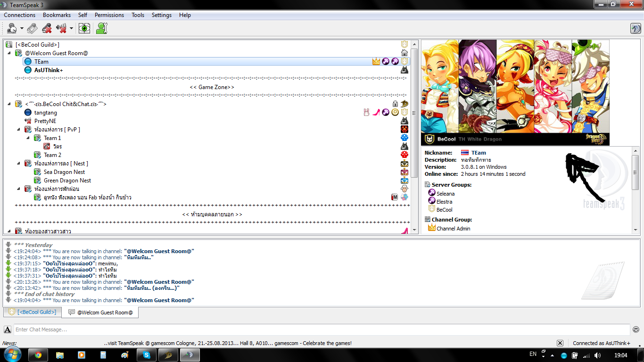Toggle the mute speakers toolbar button

[x=61, y=28]
